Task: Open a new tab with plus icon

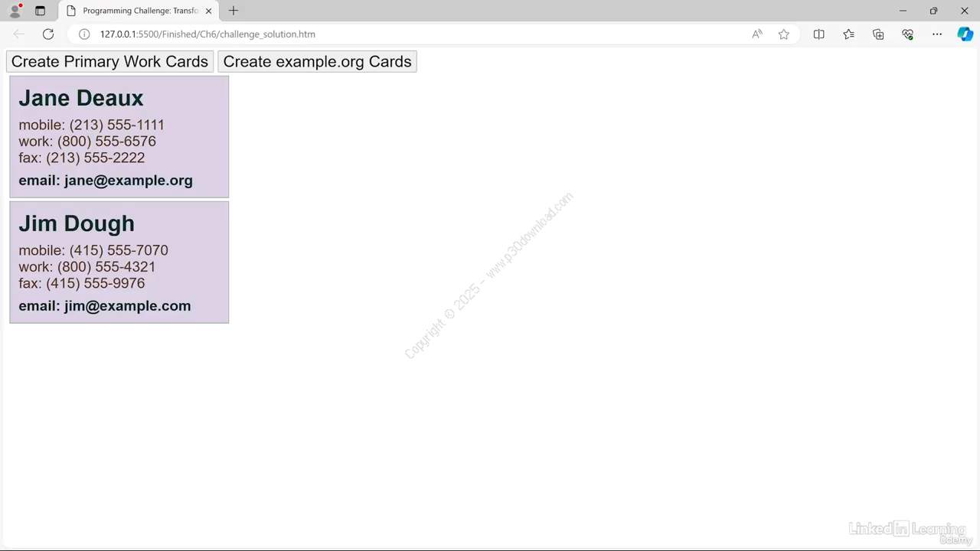Action: tap(234, 11)
